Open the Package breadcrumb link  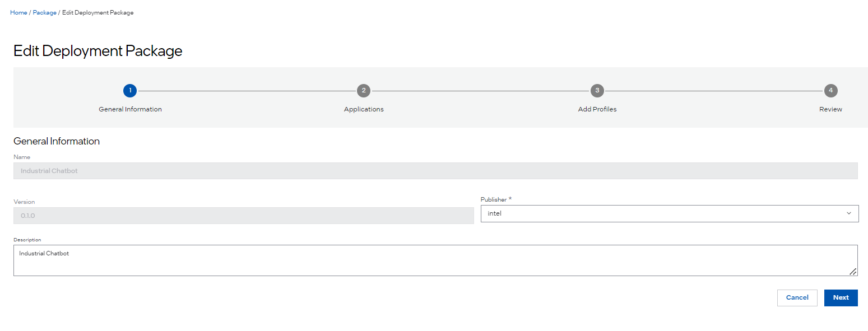(x=44, y=12)
